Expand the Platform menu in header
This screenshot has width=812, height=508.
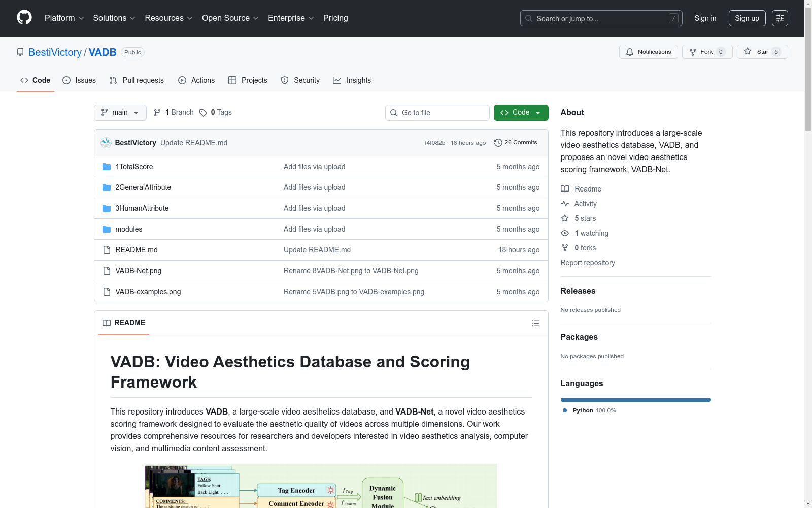coord(64,18)
